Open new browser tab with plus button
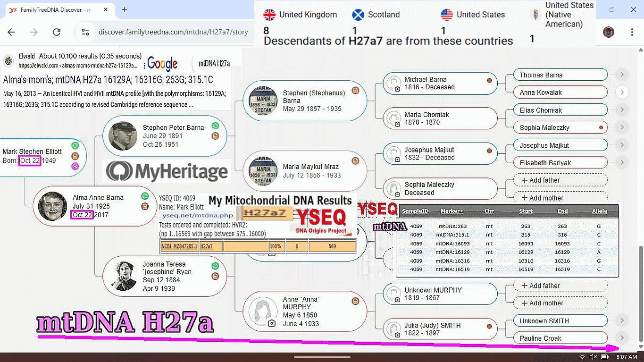This screenshot has width=644, height=362. [125, 9]
